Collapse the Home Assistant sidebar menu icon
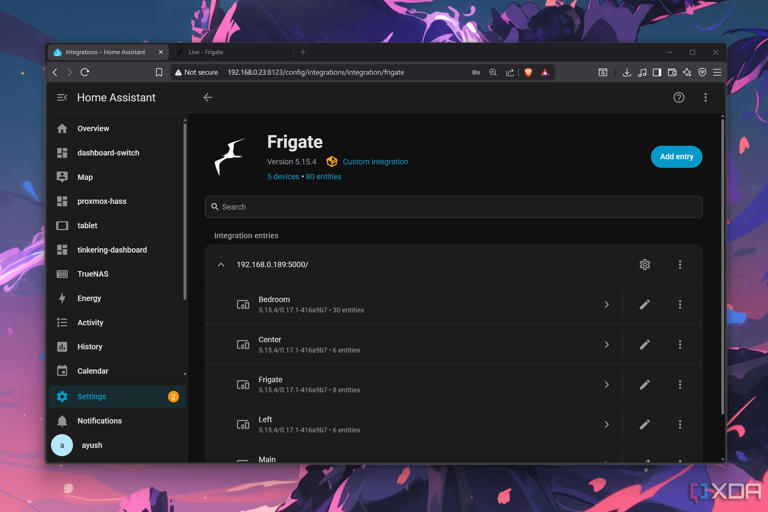This screenshot has width=768, height=512. pos(62,98)
